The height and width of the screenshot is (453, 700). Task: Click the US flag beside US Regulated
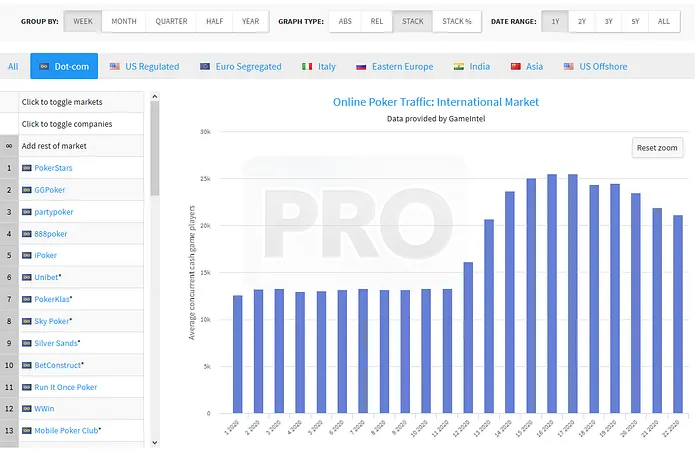(x=115, y=67)
